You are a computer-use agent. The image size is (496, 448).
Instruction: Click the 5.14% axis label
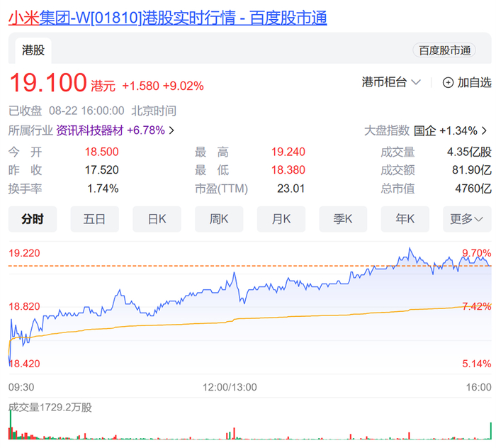coord(476,364)
